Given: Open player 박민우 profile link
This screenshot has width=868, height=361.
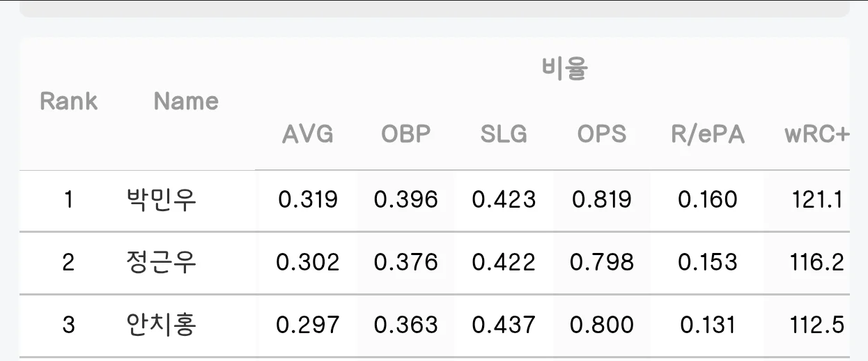Looking at the screenshot, I should coord(162,200).
